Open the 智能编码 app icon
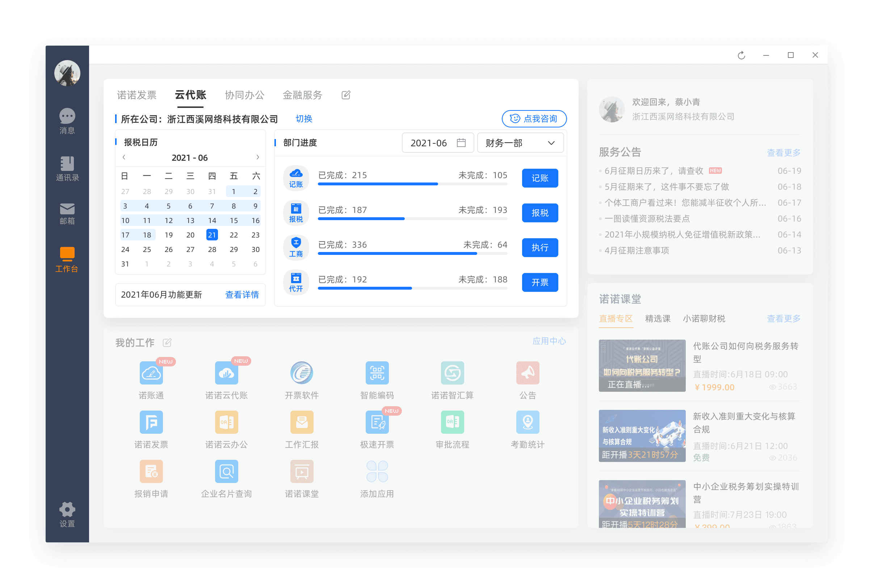This screenshot has width=882, height=588. click(x=377, y=373)
